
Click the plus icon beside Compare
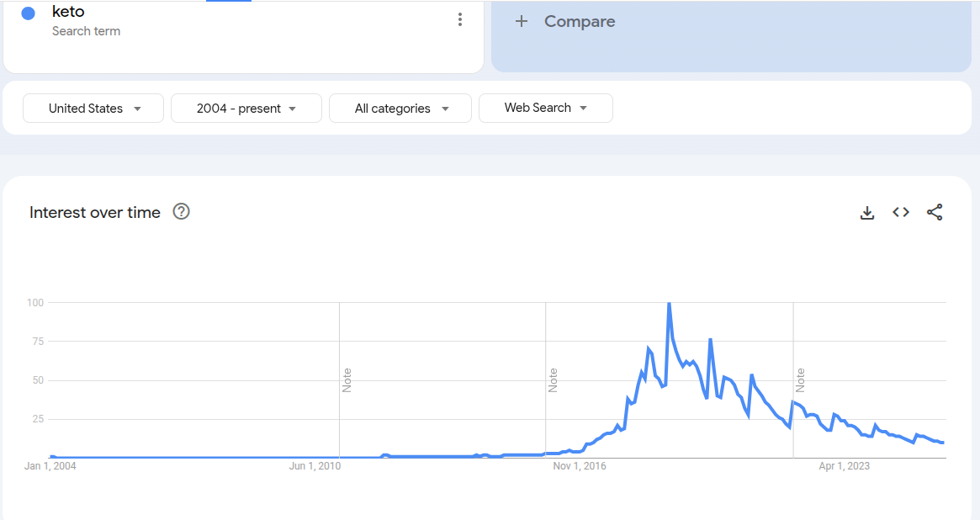pos(522,22)
